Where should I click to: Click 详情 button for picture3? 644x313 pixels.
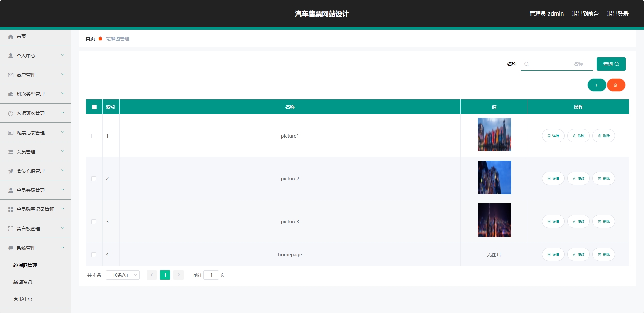tap(553, 221)
